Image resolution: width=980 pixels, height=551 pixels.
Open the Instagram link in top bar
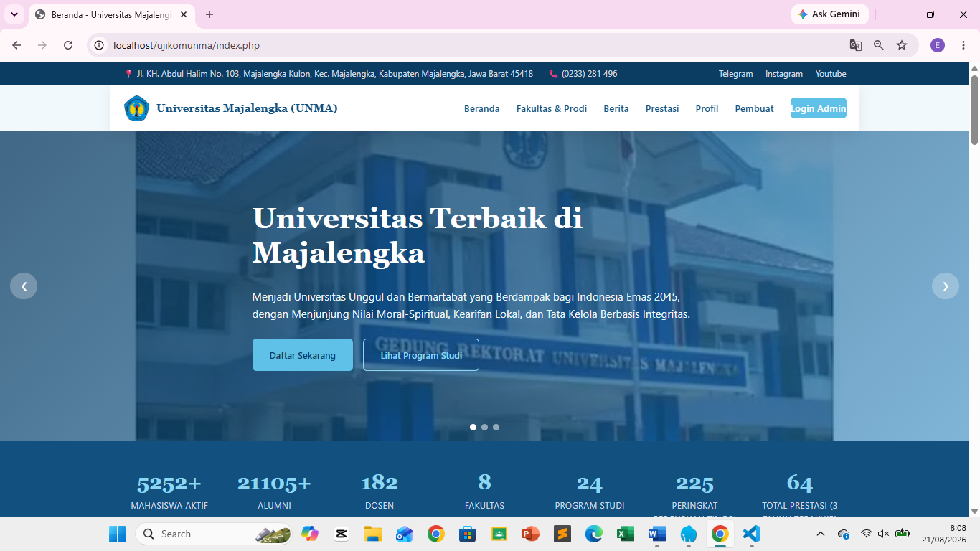[784, 74]
